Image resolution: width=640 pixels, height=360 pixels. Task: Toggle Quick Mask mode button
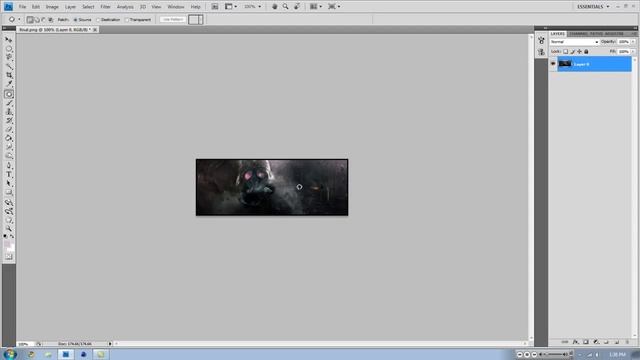9,257
